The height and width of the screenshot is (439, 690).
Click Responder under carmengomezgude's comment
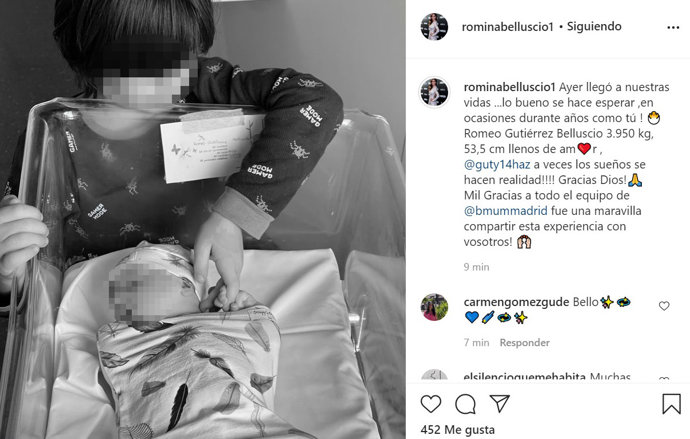(x=525, y=343)
